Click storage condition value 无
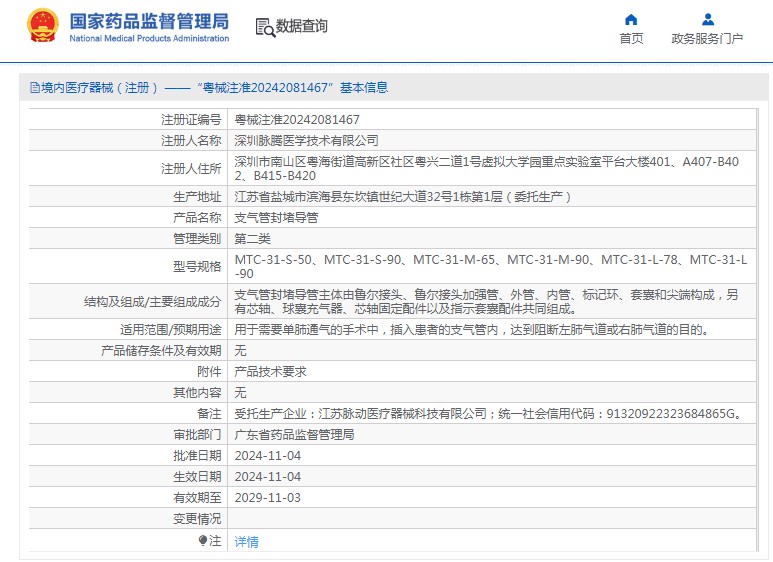The height and width of the screenshot is (562, 773). point(240,351)
